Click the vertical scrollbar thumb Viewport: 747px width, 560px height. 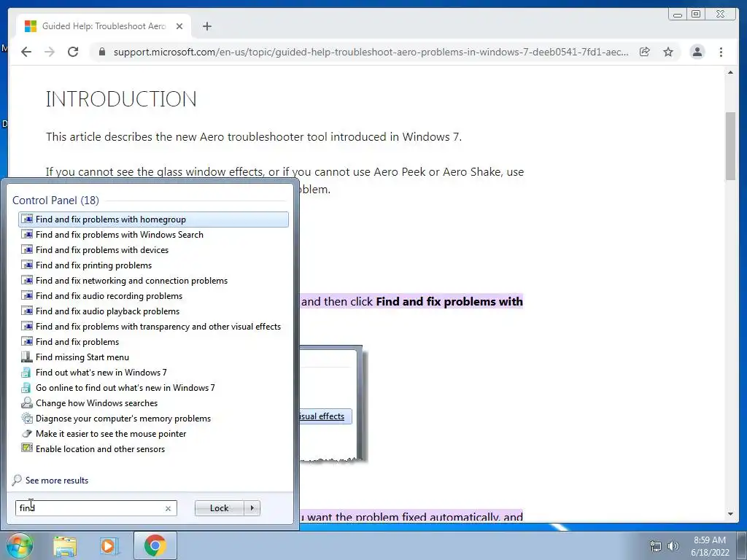[x=730, y=146]
